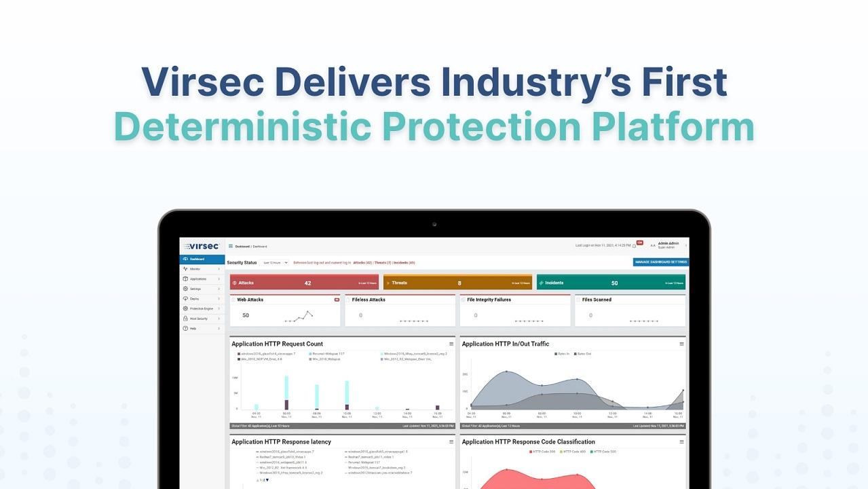Screen dimensions: 868x489
Task: Open Application HTTP Response latency chart menu
Action: point(451,442)
